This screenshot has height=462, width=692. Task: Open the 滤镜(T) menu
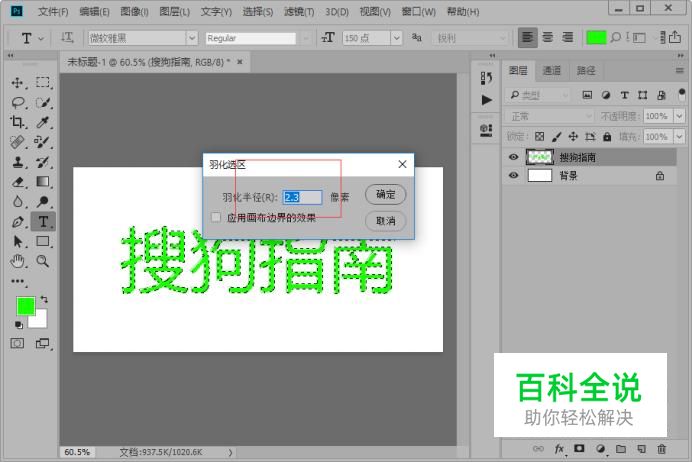pyautogui.click(x=299, y=11)
